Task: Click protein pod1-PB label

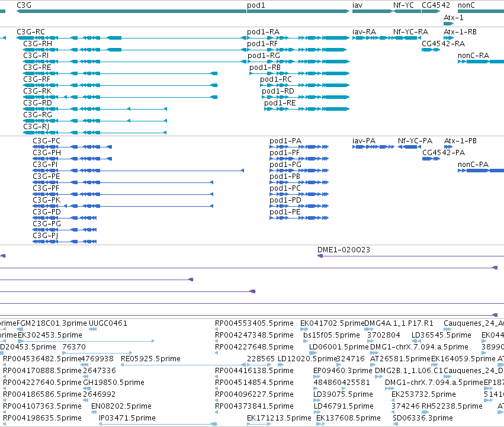Action: pyautogui.click(x=285, y=176)
